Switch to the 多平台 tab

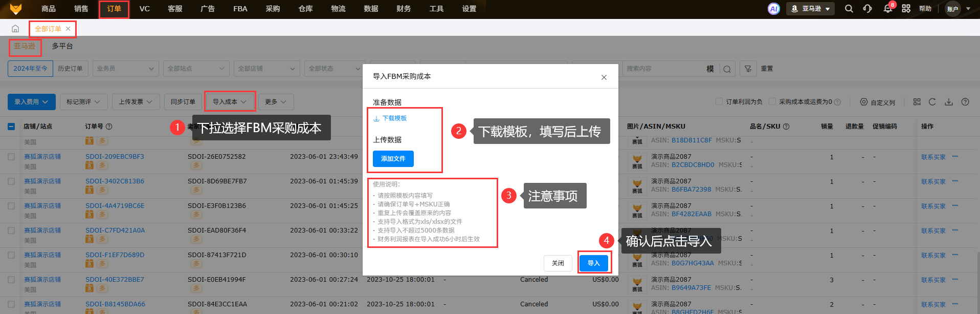[62, 46]
